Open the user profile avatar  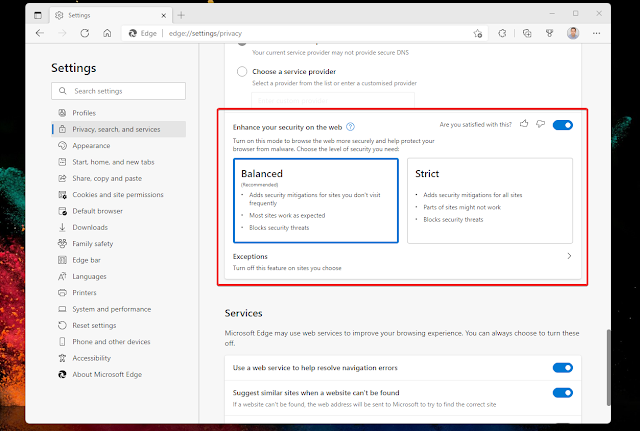573,33
